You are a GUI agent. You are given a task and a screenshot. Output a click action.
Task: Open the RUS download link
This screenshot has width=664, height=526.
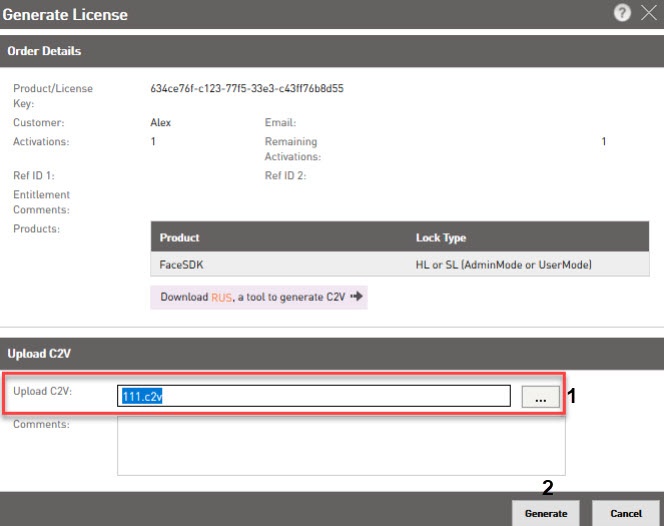(221, 297)
